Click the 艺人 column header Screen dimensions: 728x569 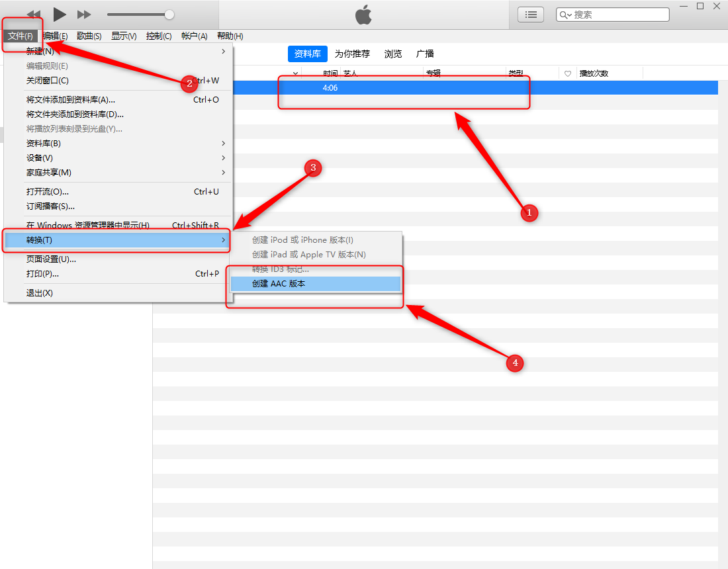[x=350, y=73]
